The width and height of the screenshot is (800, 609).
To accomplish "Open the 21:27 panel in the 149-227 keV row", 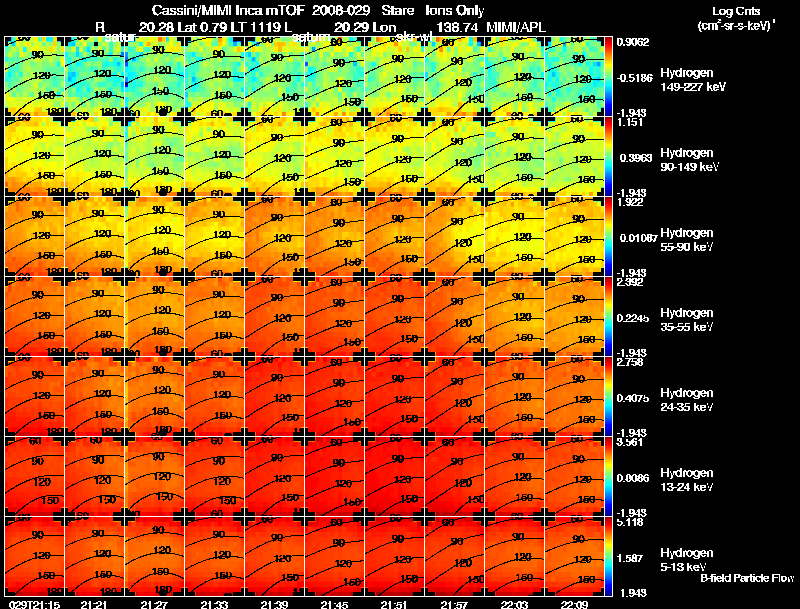I will (x=155, y=77).
